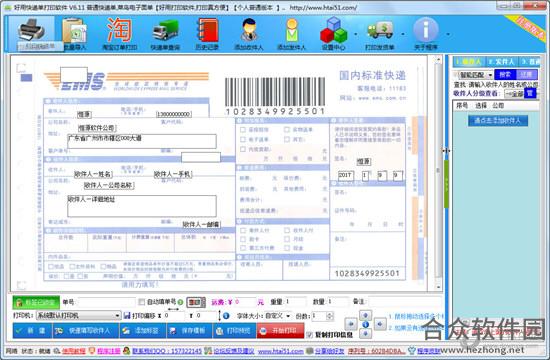Click the right arrow nudge button

pyautogui.click(x=380, y=324)
